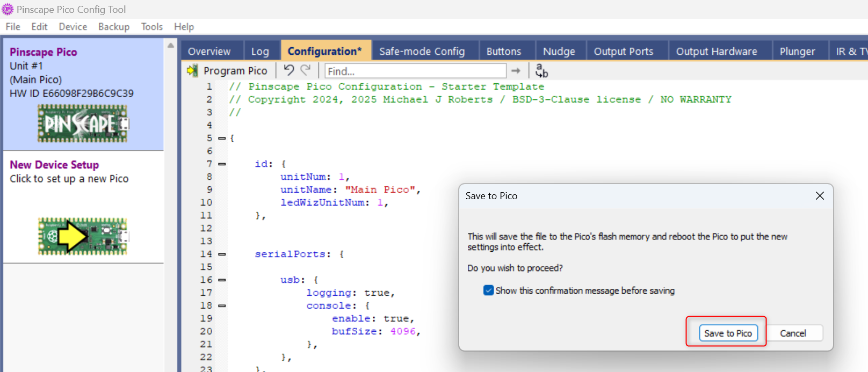
Task: Click New Device Setup entry
Action: coord(83,207)
